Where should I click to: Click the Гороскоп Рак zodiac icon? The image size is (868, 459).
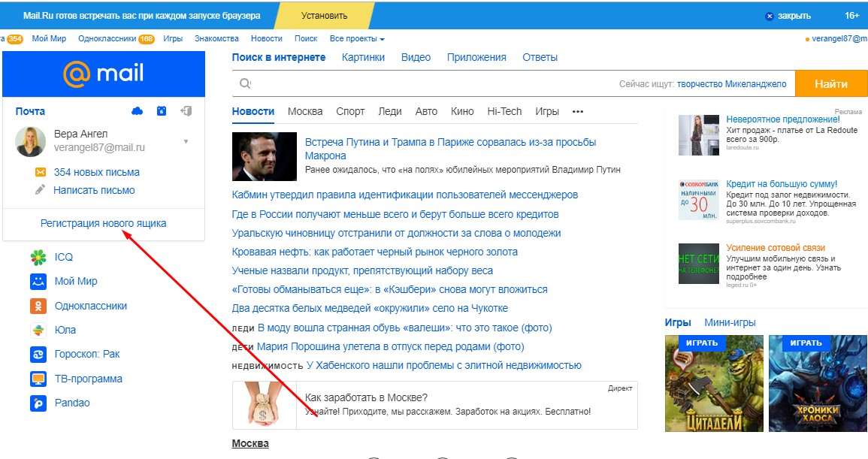[38, 355]
